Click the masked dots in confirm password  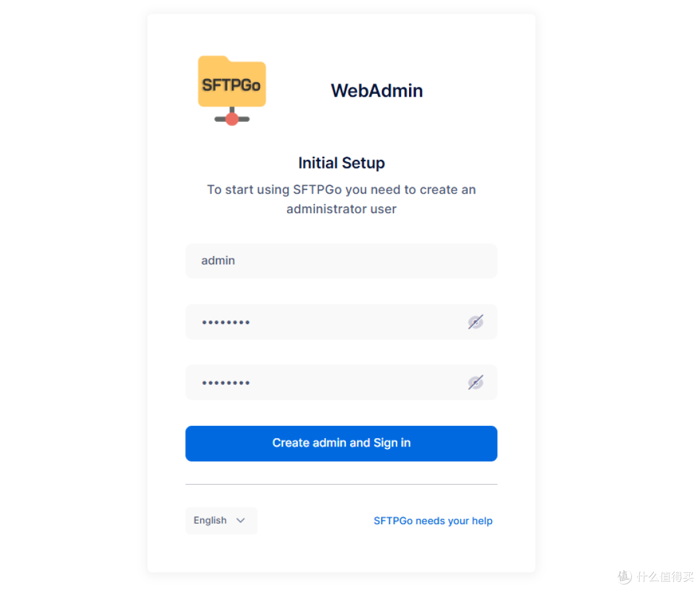(226, 383)
